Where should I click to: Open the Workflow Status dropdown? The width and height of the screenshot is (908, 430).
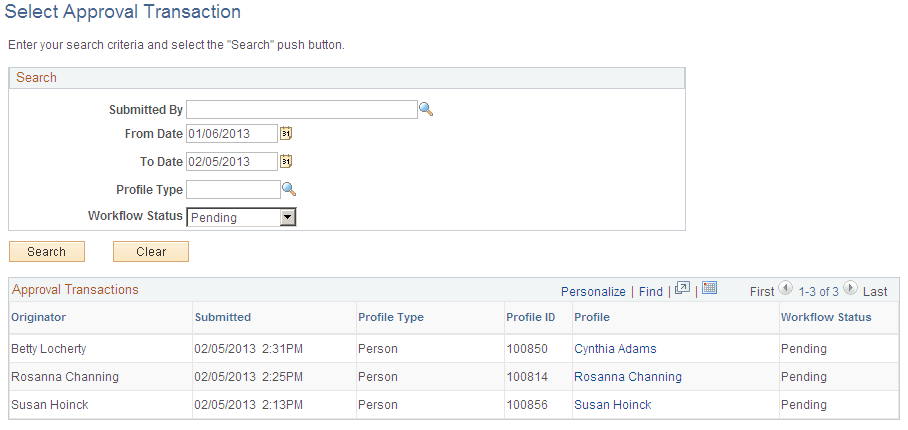click(288, 217)
